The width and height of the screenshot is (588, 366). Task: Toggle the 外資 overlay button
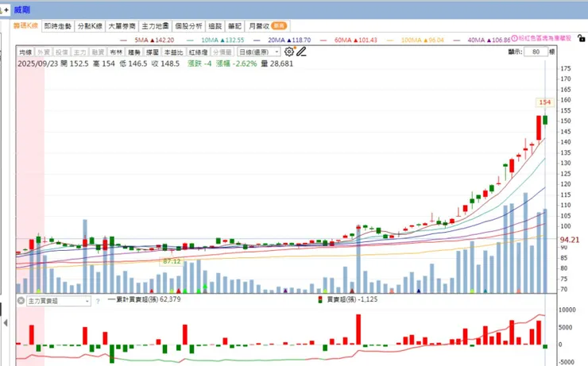click(44, 52)
